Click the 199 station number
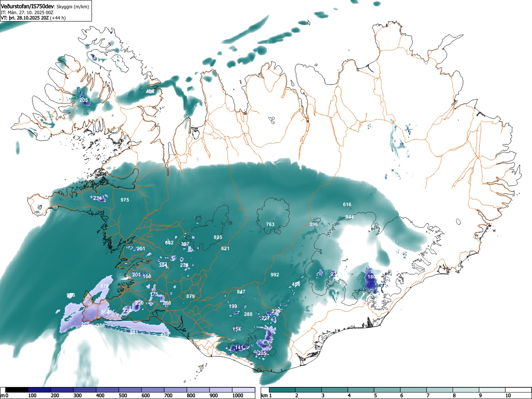This screenshot has width=532, height=399. click(233, 307)
